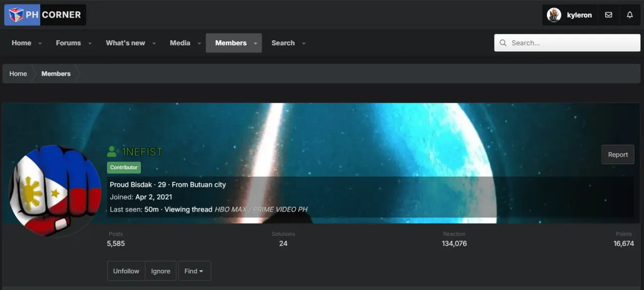
Task: Open the inbox envelope icon
Action: [x=608, y=15]
